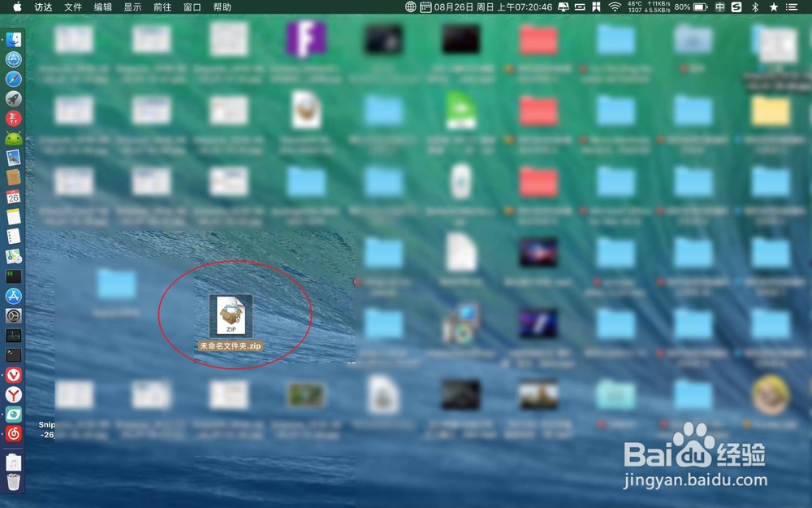The image size is (812, 508).
Task: Open Calendar showing 26 from the Dock
Action: click(13, 198)
